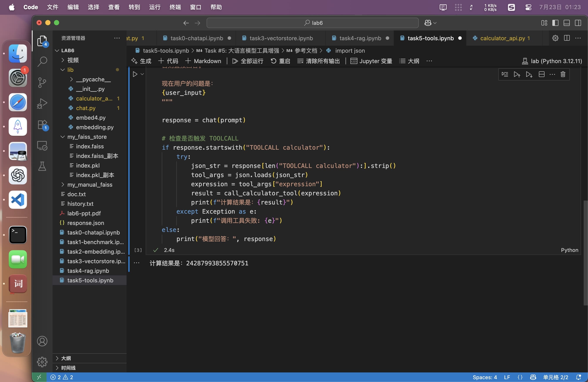Screen dimensions: 588x382
Task: Click 清除所有输出 in notebook toolbar
Action: pos(318,61)
